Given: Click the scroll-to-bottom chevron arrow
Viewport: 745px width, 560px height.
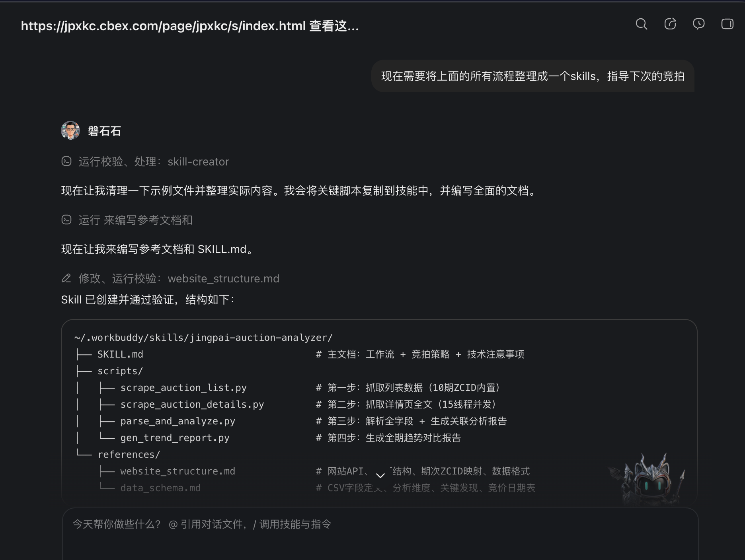Looking at the screenshot, I should click(x=380, y=475).
